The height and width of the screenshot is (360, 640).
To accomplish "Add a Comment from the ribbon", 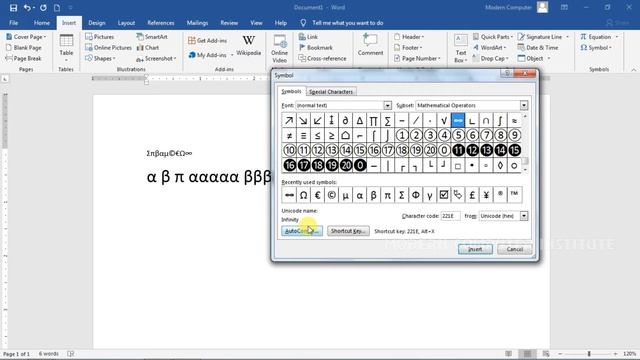I will coord(370,45).
